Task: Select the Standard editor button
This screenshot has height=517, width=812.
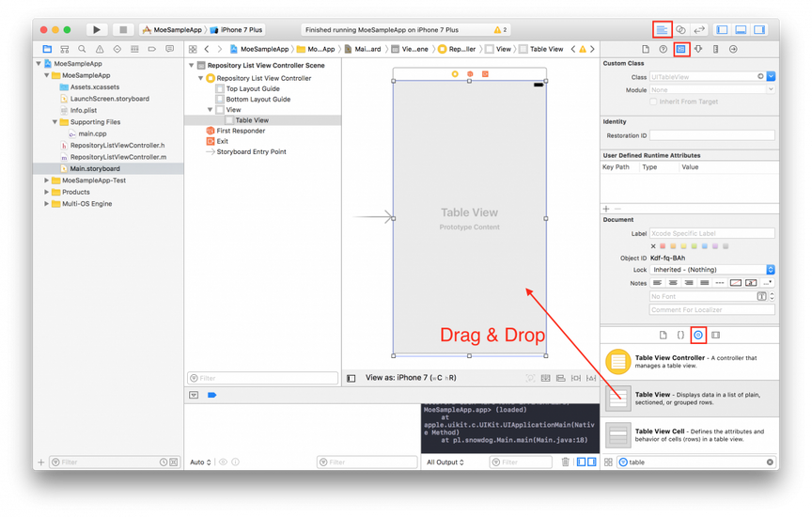Action: [x=662, y=29]
